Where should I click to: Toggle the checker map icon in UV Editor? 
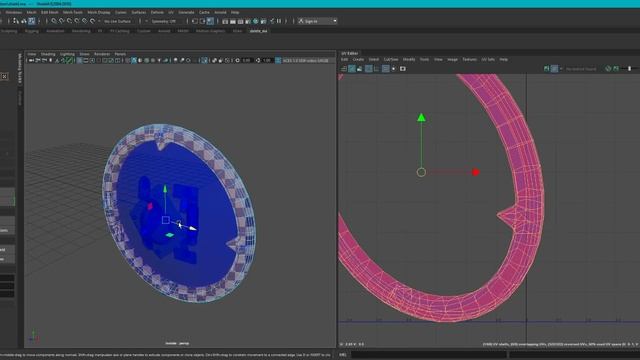pyautogui.click(x=554, y=69)
